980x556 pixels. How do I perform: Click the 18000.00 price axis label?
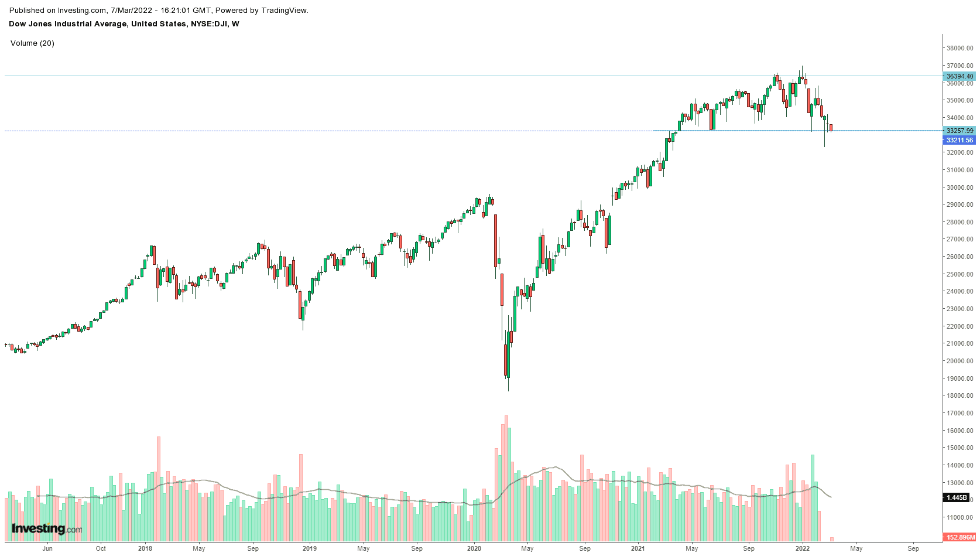point(960,395)
